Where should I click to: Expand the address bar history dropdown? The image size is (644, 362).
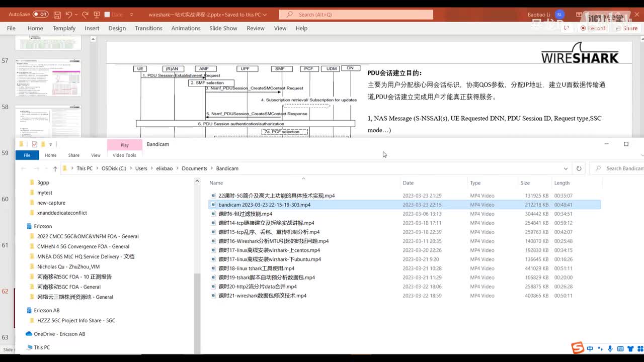click(x=566, y=168)
